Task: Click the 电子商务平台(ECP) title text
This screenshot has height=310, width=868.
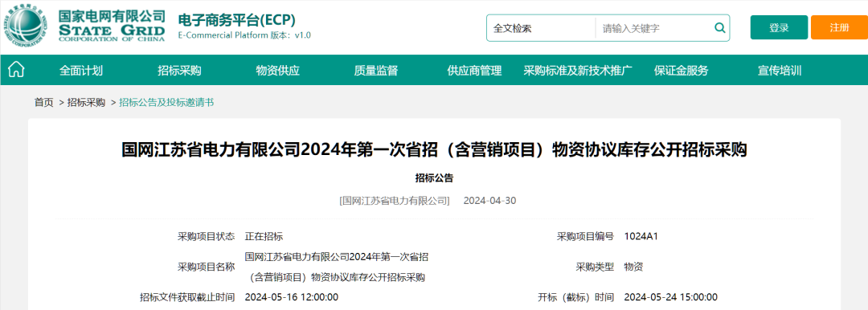Action: (236, 20)
